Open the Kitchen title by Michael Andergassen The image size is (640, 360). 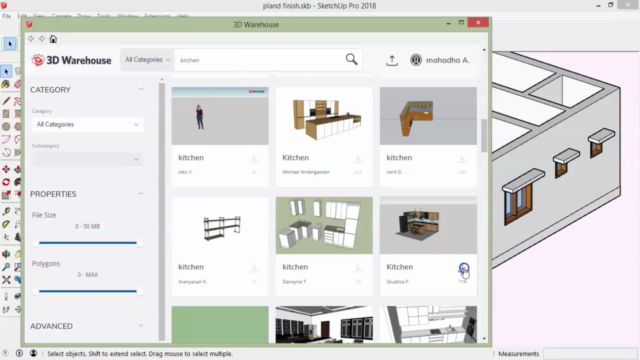click(x=296, y=158)
